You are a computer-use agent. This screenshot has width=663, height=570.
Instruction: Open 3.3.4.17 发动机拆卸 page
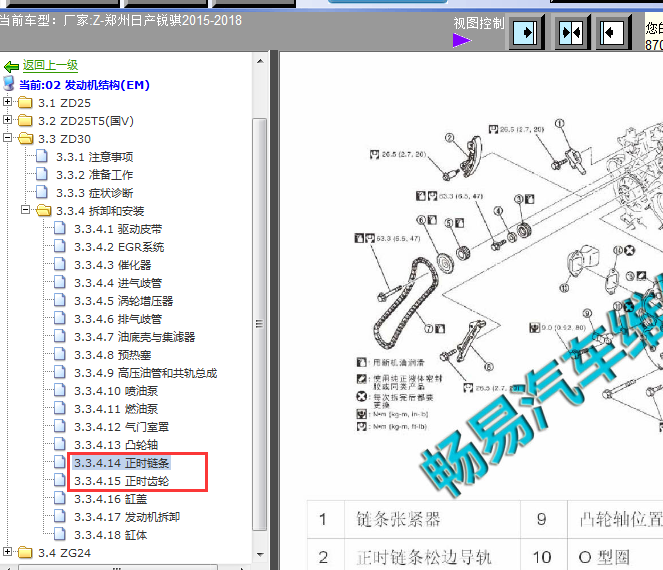(x=127, y=517)
